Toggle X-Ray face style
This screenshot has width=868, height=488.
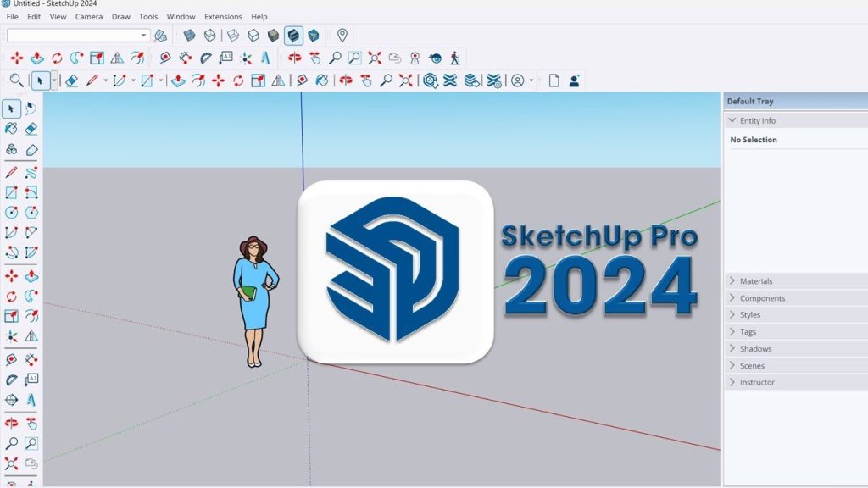189,36
